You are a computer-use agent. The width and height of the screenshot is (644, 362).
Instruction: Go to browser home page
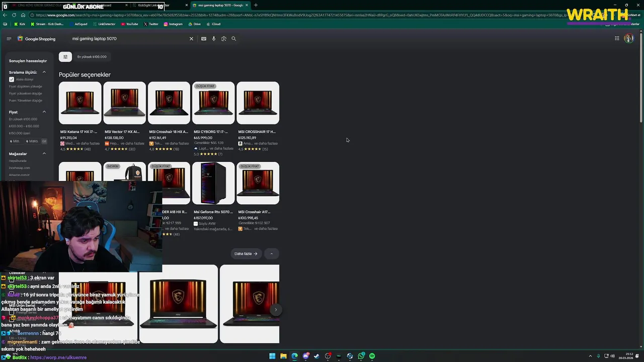[x=23, y=15]
